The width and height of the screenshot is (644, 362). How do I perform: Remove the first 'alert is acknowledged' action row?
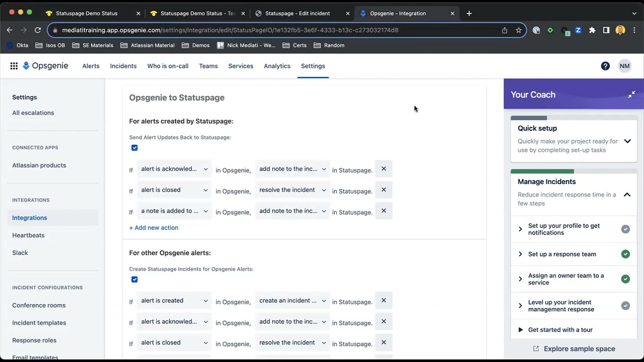(x=383, y=169)
